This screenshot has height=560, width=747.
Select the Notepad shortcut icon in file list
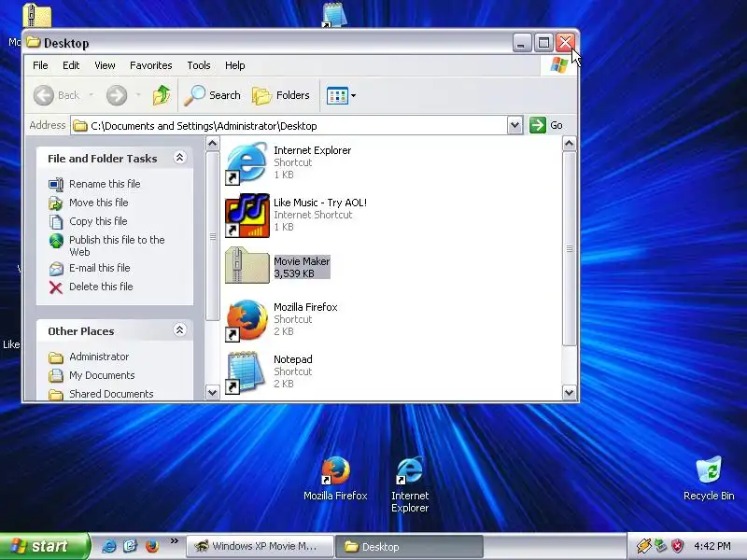tap(246, 372)
